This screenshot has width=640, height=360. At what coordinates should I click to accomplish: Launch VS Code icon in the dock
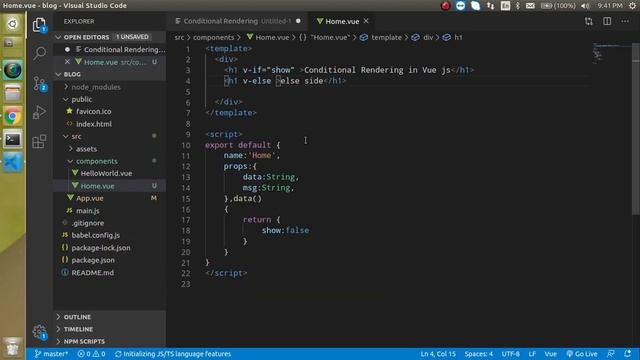(x=13, y=162)
